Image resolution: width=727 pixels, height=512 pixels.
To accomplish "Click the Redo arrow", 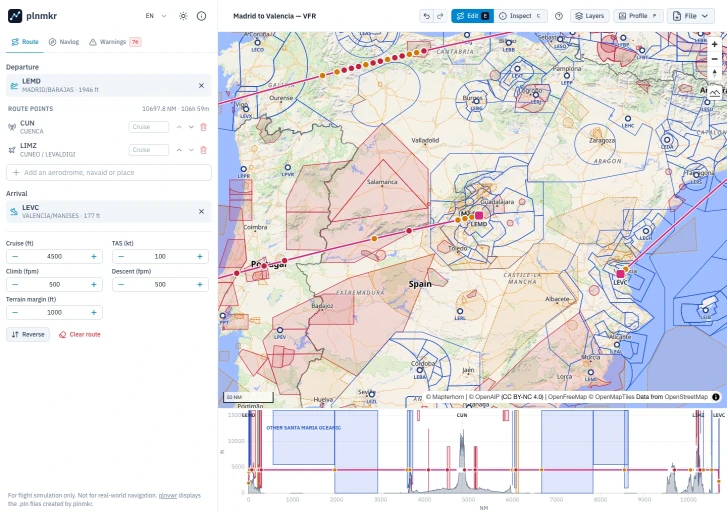I will [x=440, y=16].
